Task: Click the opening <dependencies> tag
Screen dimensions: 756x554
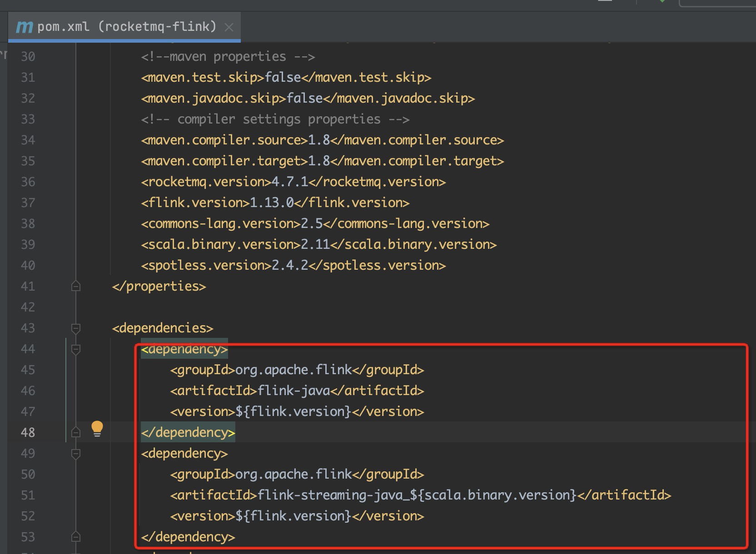Action: click(163, 328)
